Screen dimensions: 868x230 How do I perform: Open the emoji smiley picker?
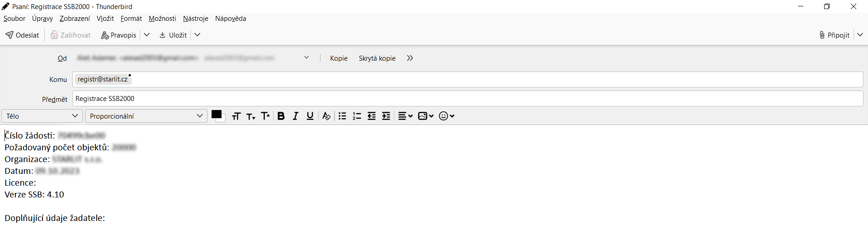pyautogui.click(x=446, y=116)
